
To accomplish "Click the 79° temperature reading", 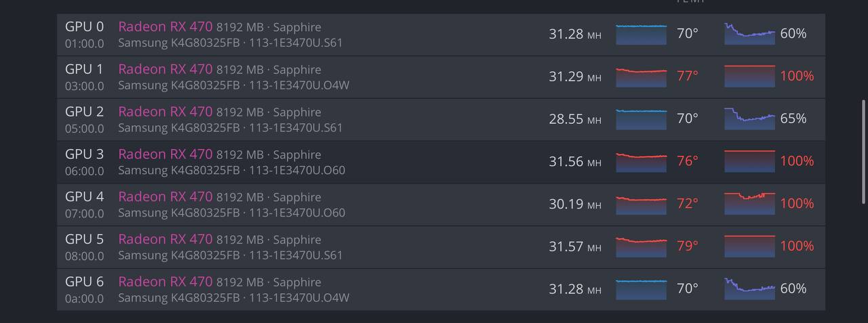I will pyautogui.click(x=688, y=246).
